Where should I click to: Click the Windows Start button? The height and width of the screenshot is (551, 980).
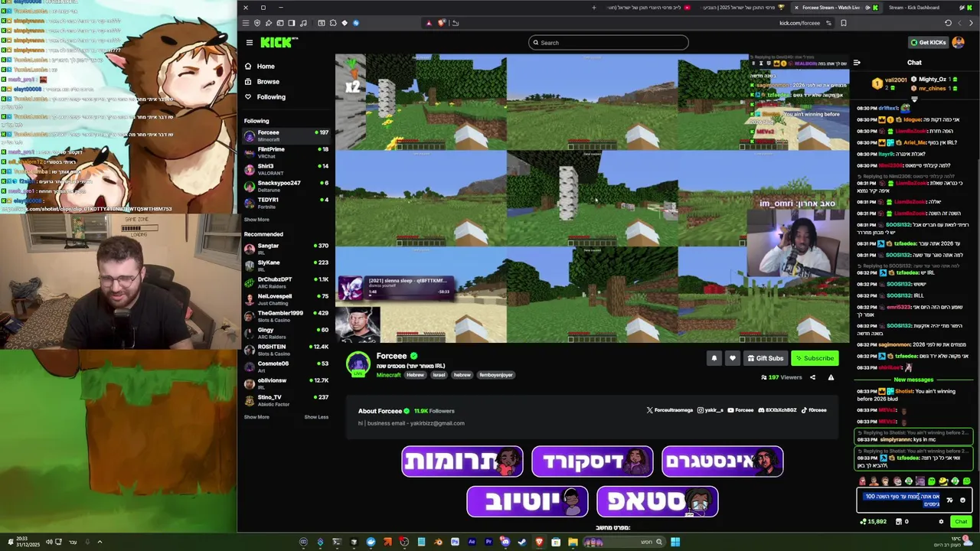point(675,542)
